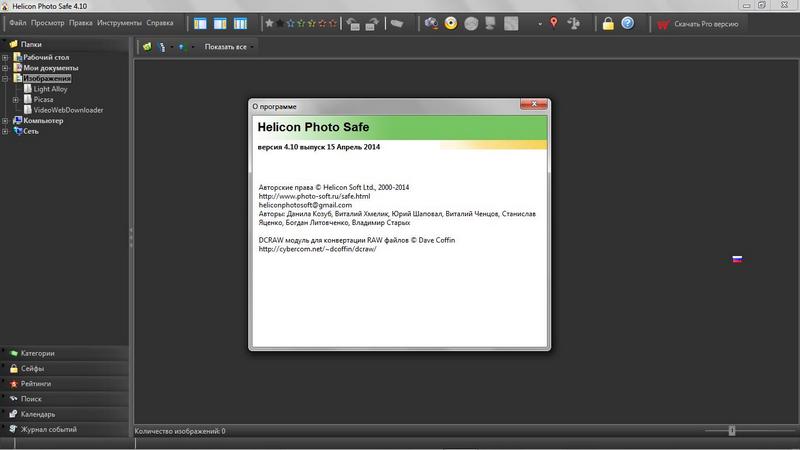Screen dimensions: 800x450
Task: Toggle the blue star rating filter
Action: pyautogui.click(x=291, y=23)
